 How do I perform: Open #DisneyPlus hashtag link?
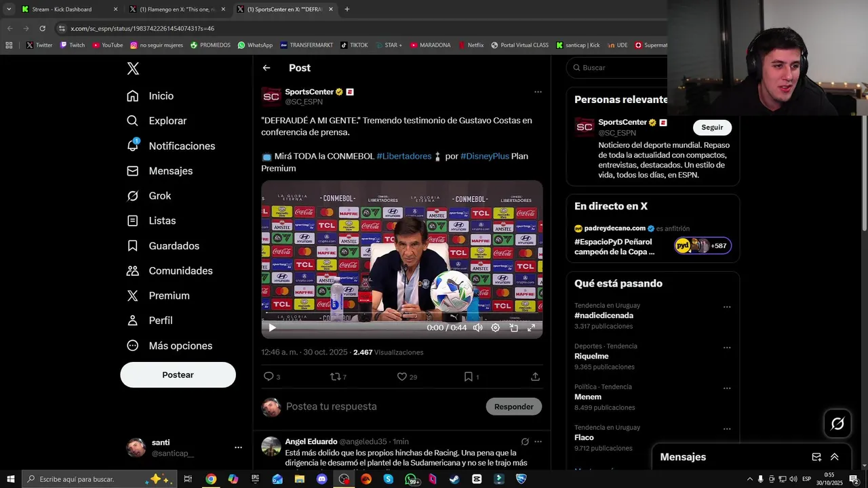[485, 156]
